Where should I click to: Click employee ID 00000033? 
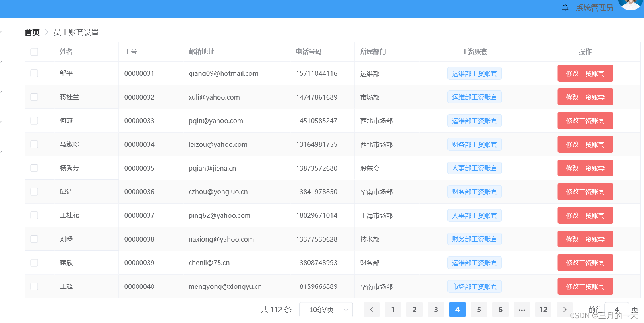(x=139, y=121)
